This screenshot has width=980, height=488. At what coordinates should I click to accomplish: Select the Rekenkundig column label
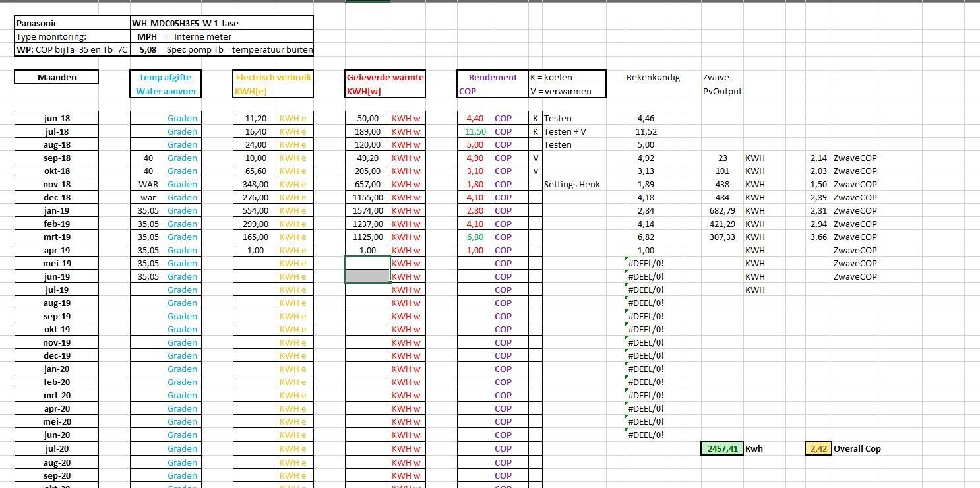point(653,77)
